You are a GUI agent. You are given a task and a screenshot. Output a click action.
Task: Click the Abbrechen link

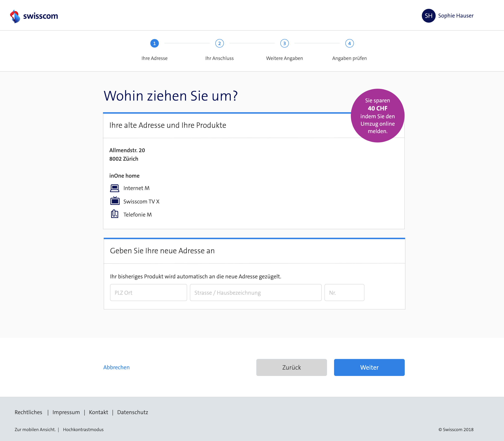tap(116, 367)
